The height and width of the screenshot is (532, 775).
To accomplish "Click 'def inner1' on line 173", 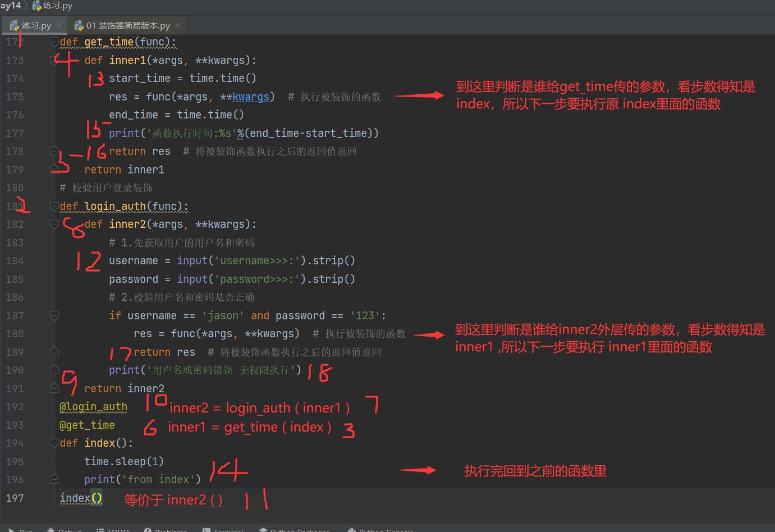I will (x=115, y=60).
